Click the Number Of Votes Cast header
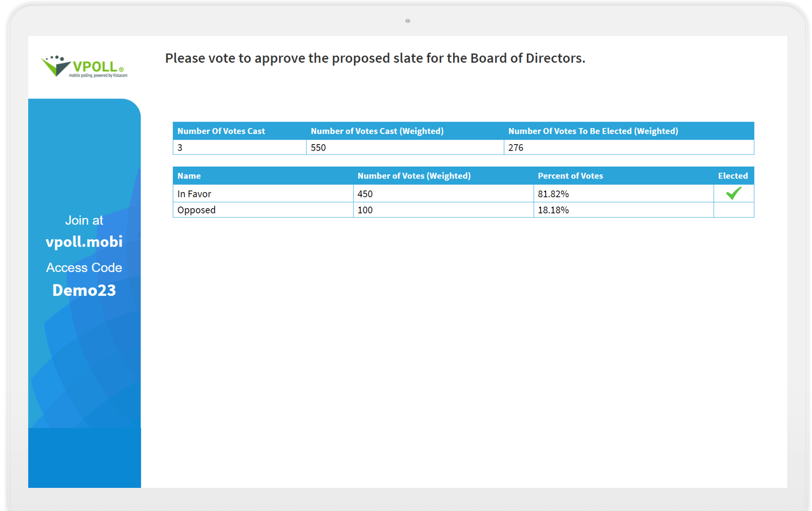812x511 pixels. [x=221, y=131]
